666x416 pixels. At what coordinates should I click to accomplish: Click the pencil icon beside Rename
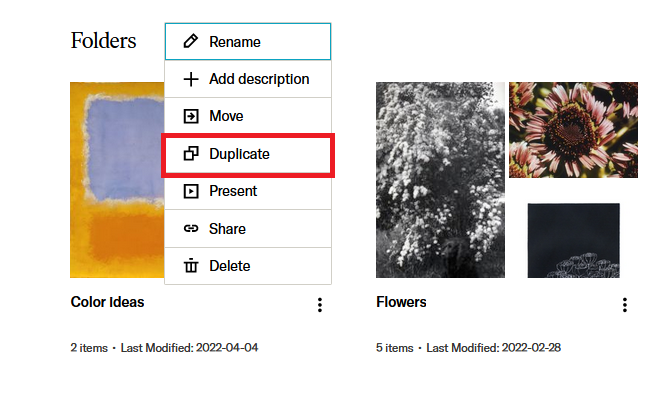click(191, 42)
